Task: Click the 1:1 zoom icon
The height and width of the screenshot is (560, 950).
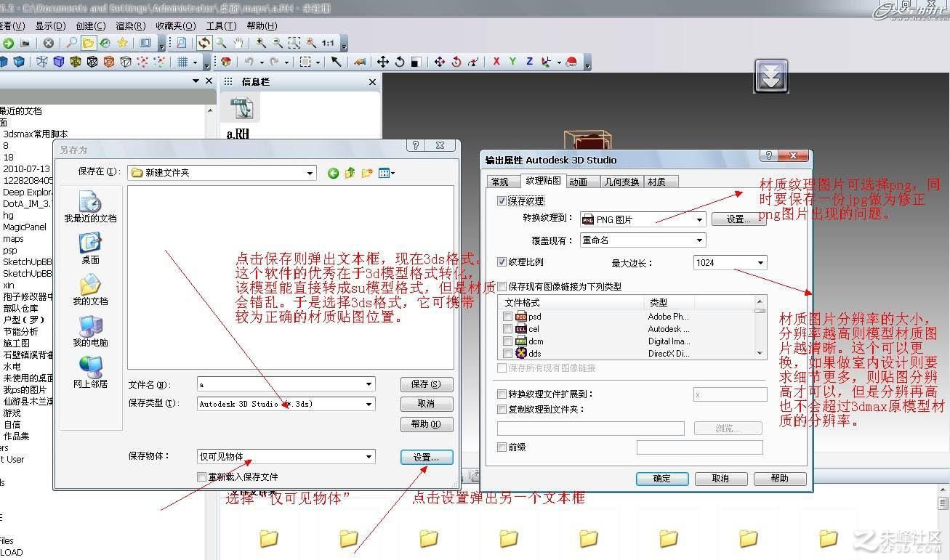Action: pyautogui.click(x=329, y=44)
